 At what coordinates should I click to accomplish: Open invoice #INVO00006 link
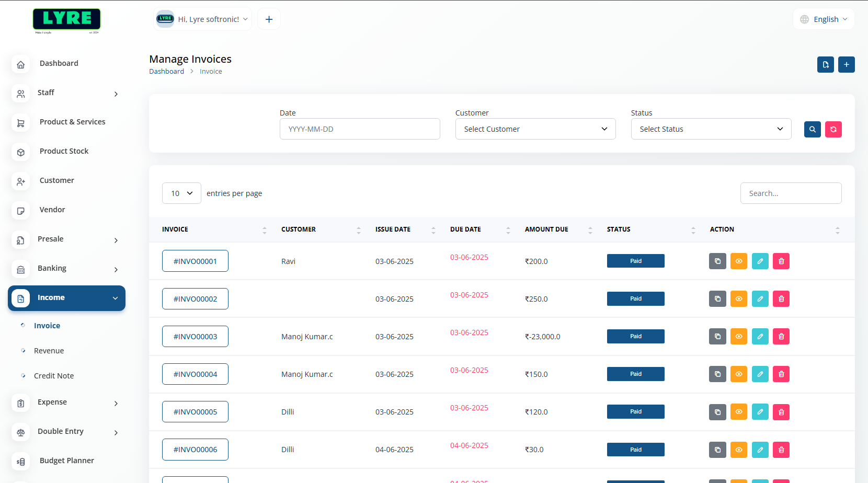pyautogui.click(x=195, y=450)
